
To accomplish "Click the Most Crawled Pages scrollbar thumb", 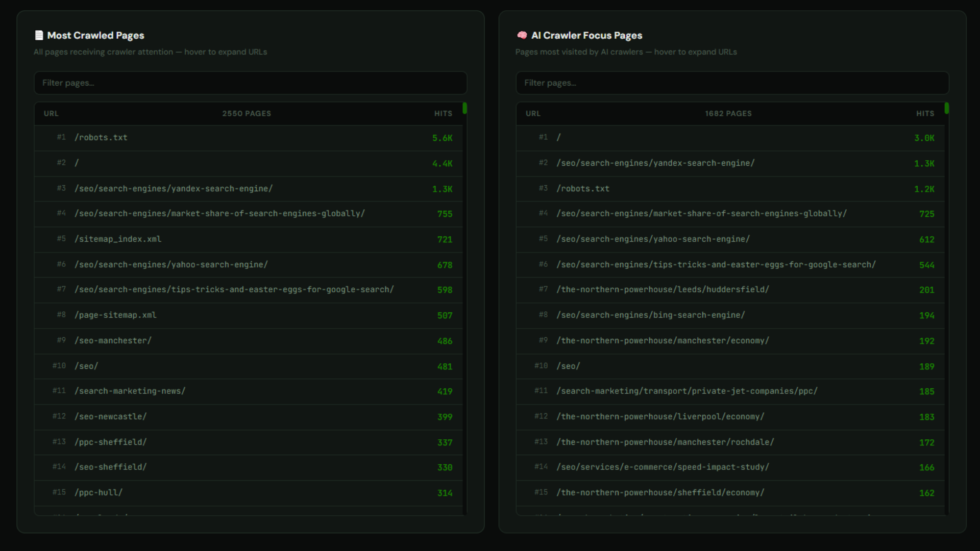I will pos(464,108).
